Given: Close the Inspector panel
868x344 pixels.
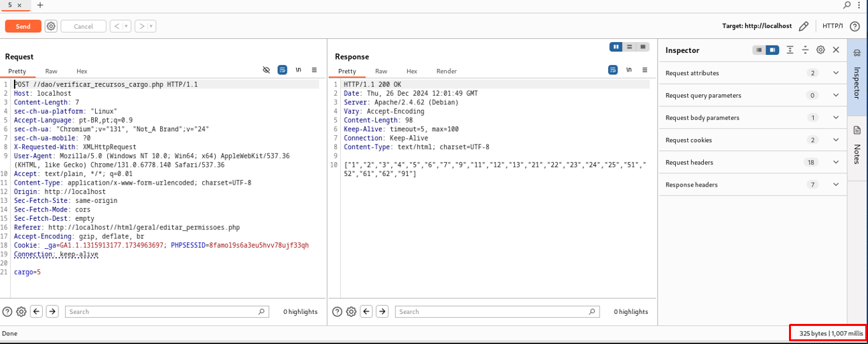Looking at the screenshot, I should click(x=836, y=50).
